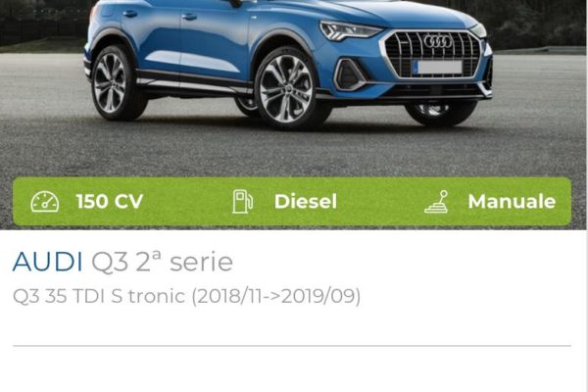
Task: Click the Audi four-rings logo on grille
Action: click(x=438, y=41)
